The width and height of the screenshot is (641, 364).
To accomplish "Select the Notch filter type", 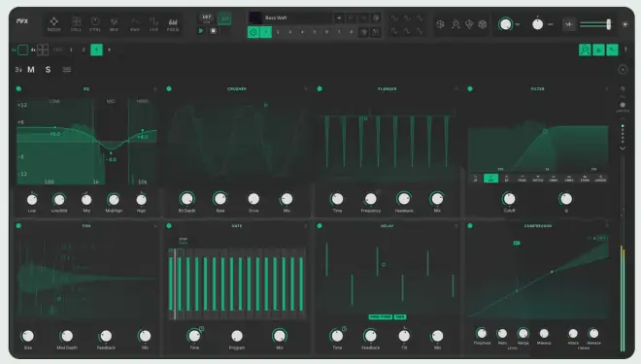I will click(x=538, y=179).
